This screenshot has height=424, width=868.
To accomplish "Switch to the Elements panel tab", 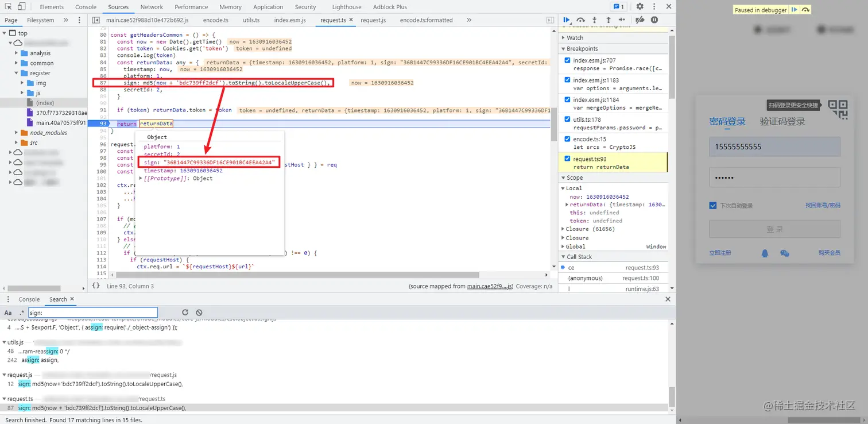I will click(52, 7).
